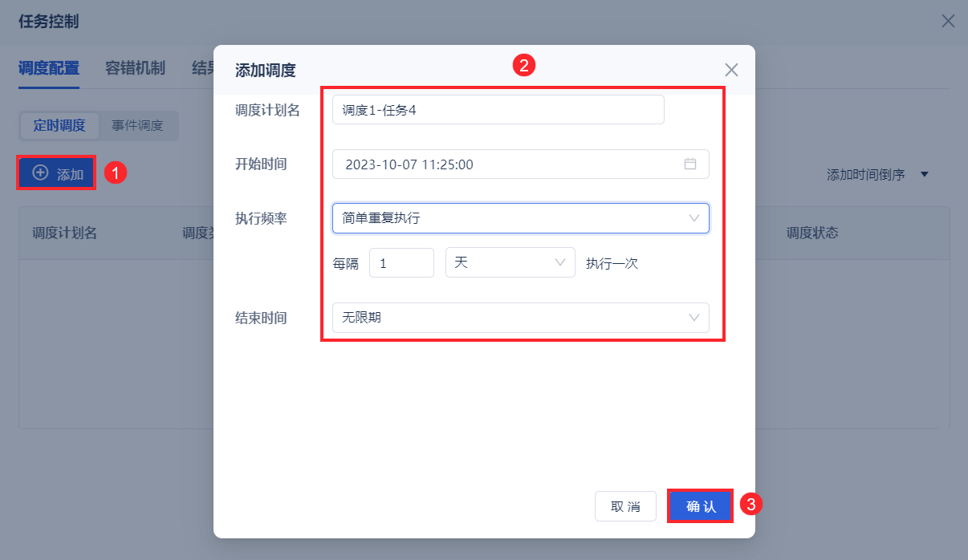Click the 执行一次 label text
This screenshot has width=968, height=560.
tap(612, 263)
